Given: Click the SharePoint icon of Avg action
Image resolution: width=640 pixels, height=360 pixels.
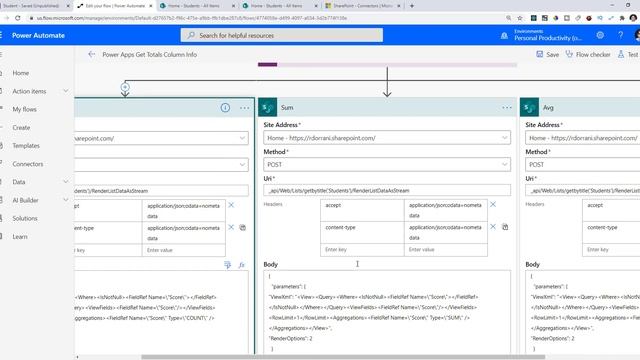Looking at the screenshot, I should (529, 107).
